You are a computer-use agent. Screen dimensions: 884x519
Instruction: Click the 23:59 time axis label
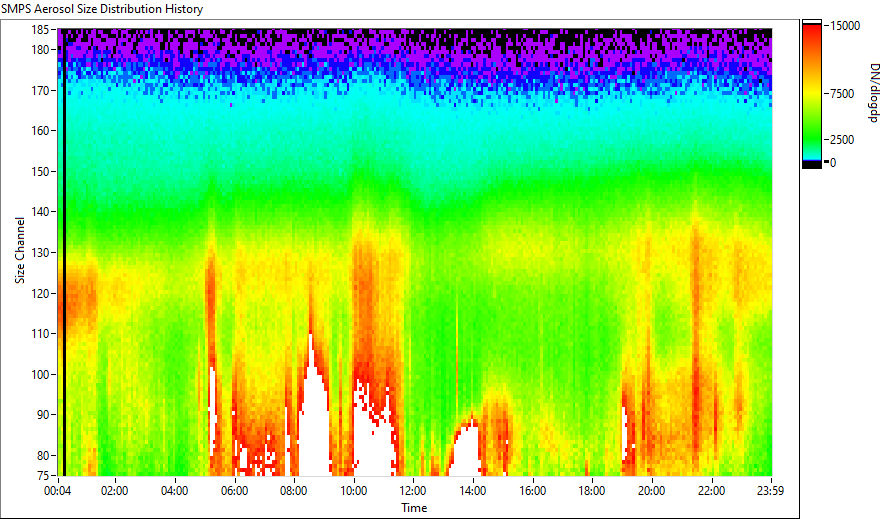coord(770,491)
